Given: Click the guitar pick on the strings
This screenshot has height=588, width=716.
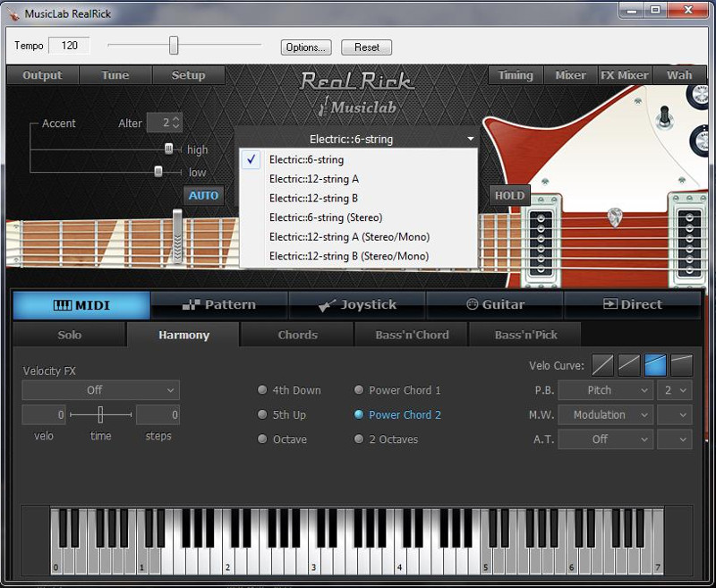Looking at the screenshot, I should 615,217.
